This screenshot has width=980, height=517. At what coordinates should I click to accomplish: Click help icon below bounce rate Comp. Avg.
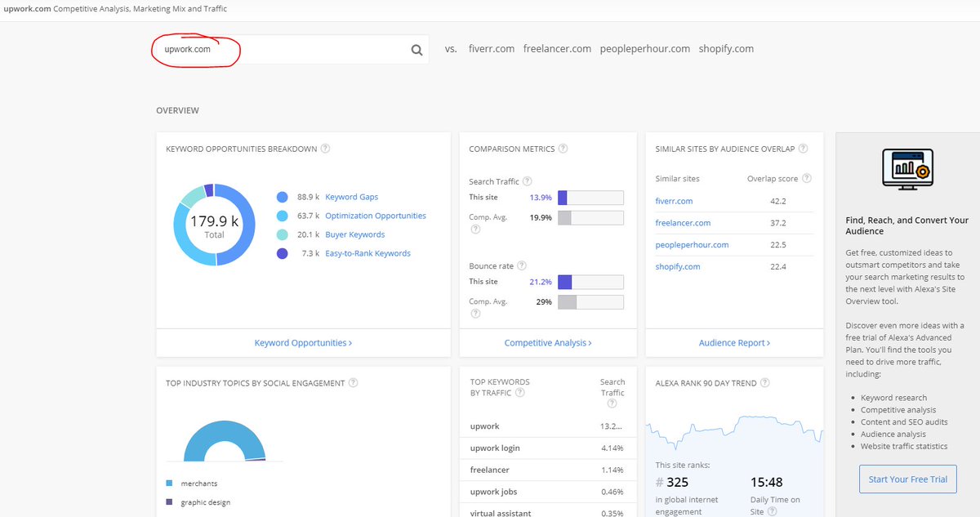(475, 314)
